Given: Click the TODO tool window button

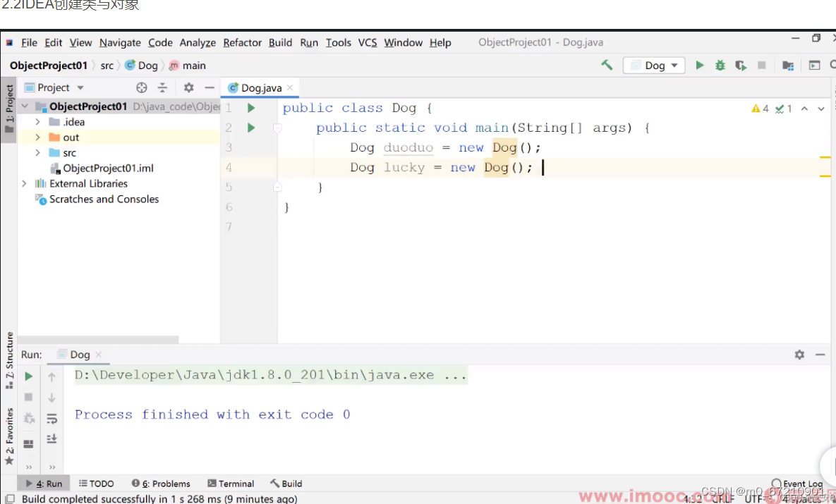Looking at the screenshot, I should pyautogui.click(x=97, y=483).
